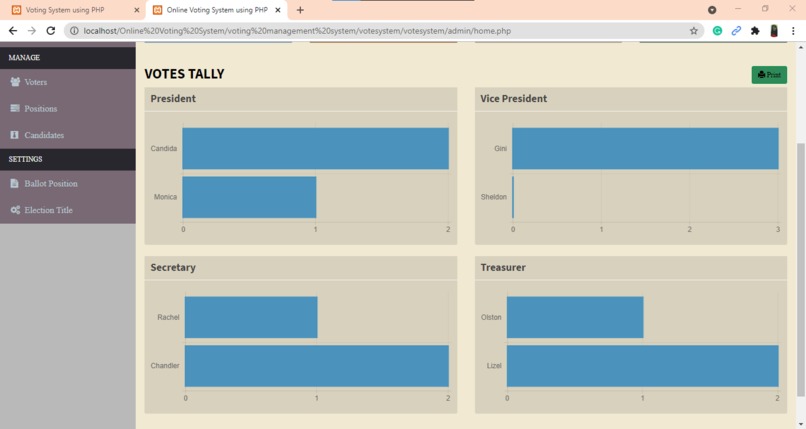Image resolution: width=806 pixels, height=429 pixels.
Task: Click Chandler's bar in the Secretary chart
Action: click(317, 366)
